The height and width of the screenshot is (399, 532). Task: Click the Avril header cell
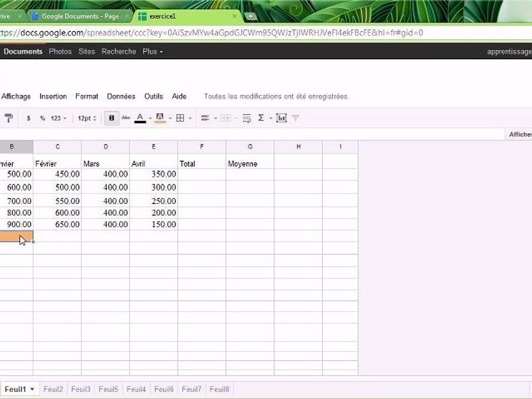[x=154, y=161]
